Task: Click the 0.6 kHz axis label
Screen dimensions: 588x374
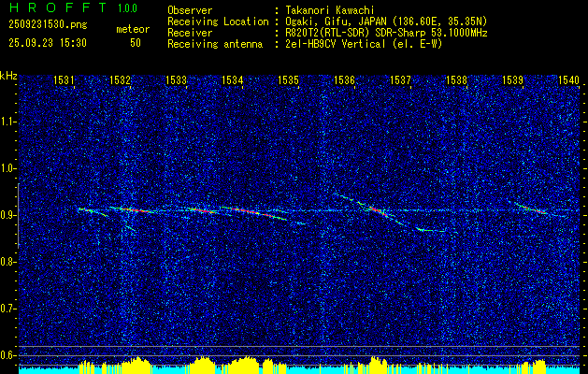Action: click(7, 355)
